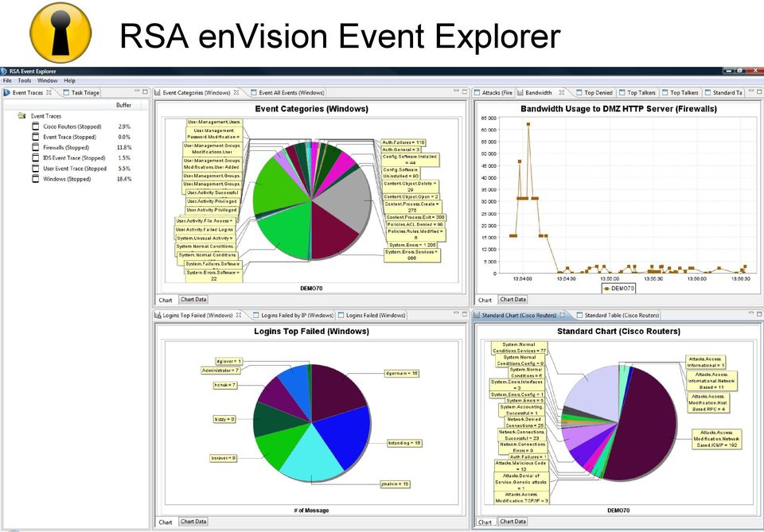
Task: Maximize the Event Categories chart panel
Action: 464,91
